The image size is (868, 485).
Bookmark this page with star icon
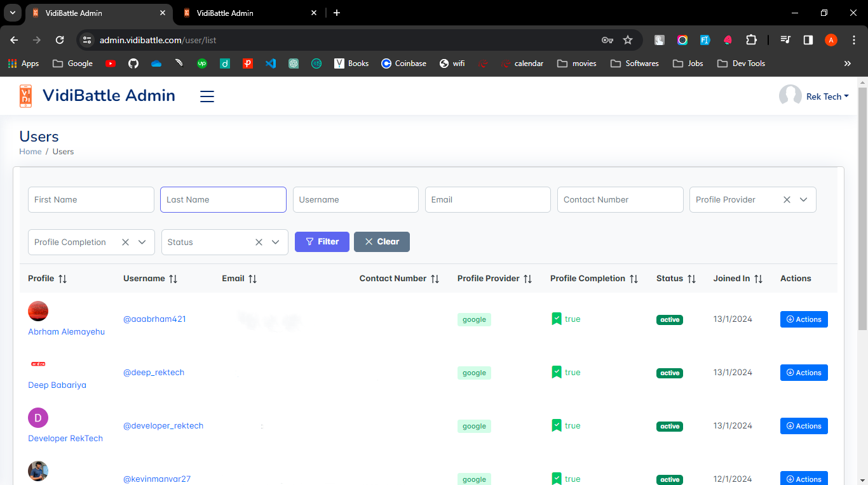628,40
